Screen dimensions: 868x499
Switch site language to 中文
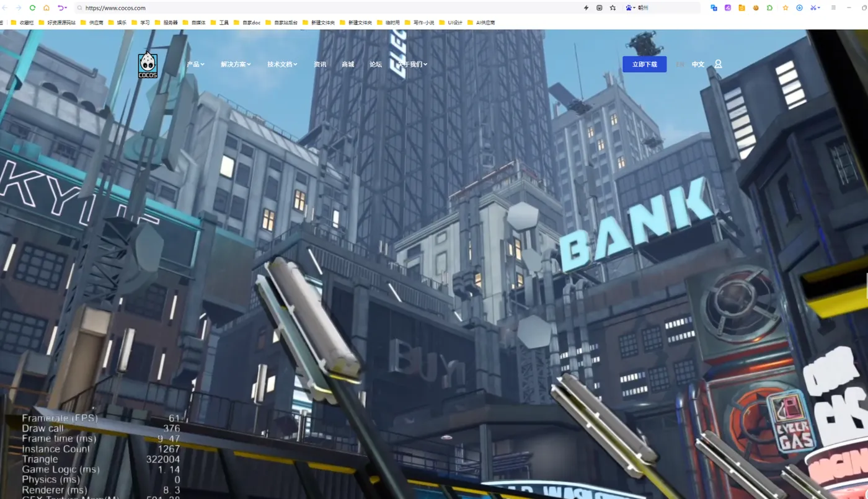(x=698, y=64)
